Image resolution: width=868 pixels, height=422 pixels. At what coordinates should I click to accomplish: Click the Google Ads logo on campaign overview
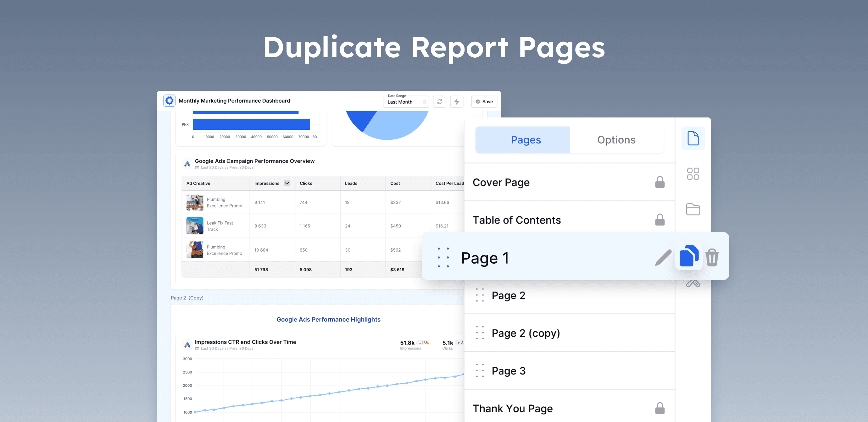click(188, 164)
